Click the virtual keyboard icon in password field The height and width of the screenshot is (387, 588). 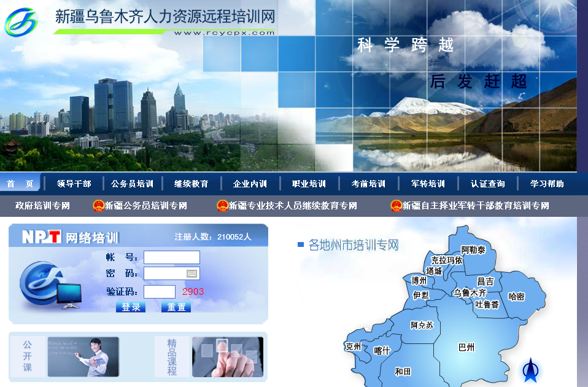(191, 273)
